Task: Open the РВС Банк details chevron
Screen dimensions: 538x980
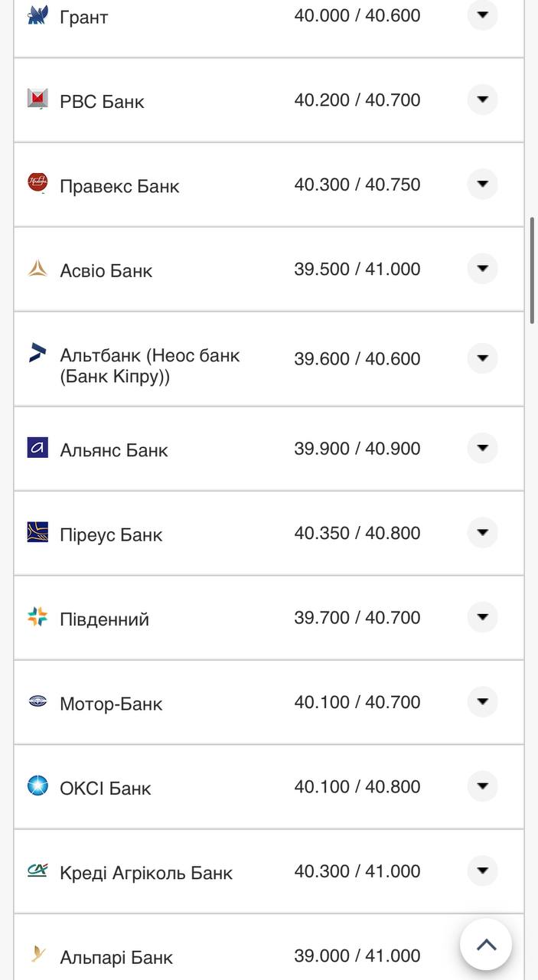Action: point(482,99)
